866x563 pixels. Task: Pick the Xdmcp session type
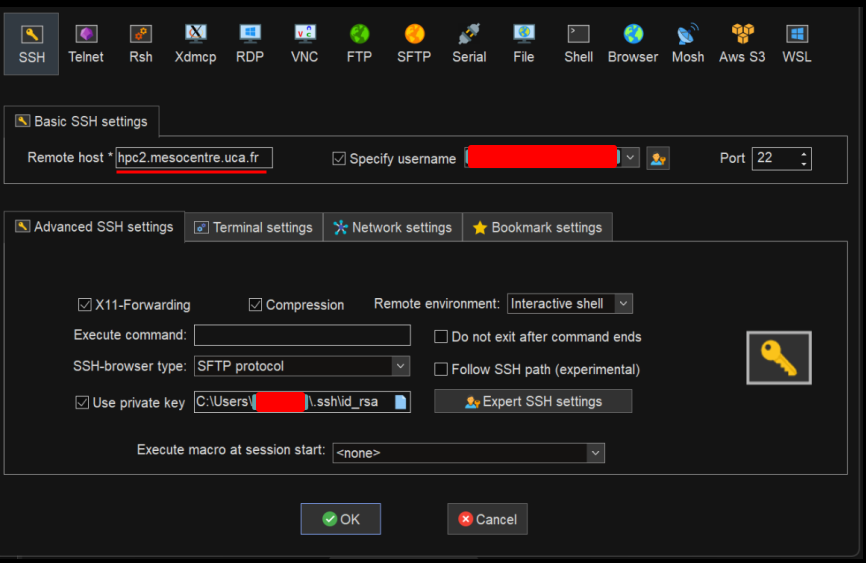click(x=195, y=44)
